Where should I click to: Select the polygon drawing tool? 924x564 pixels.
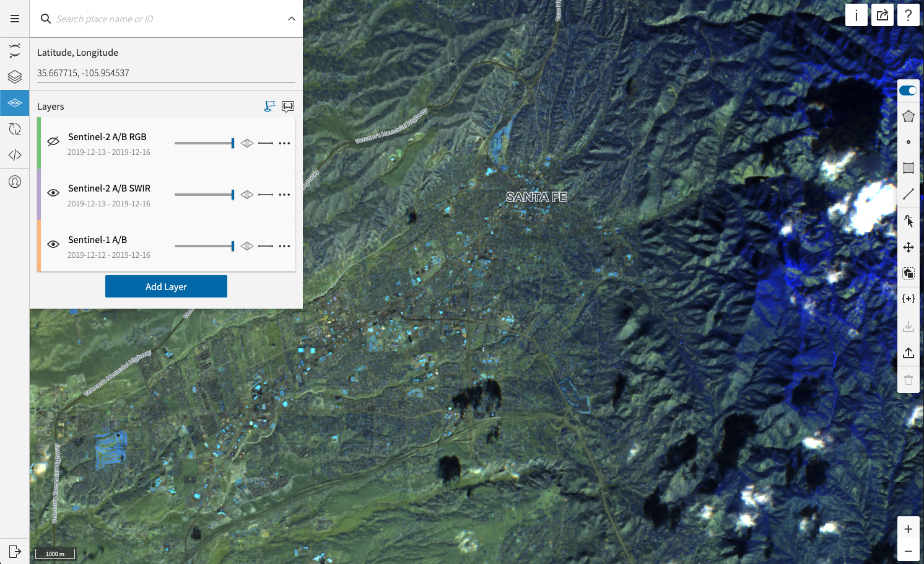[909, 117]
